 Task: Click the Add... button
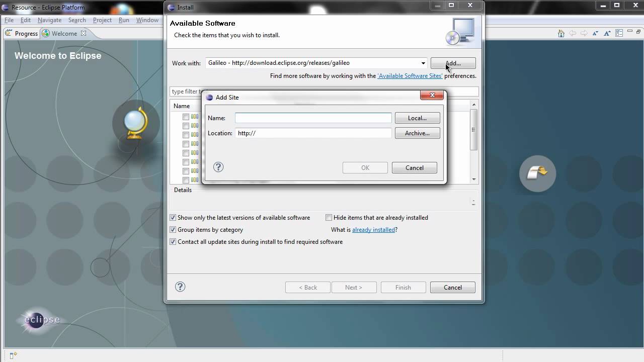(453, 63)
